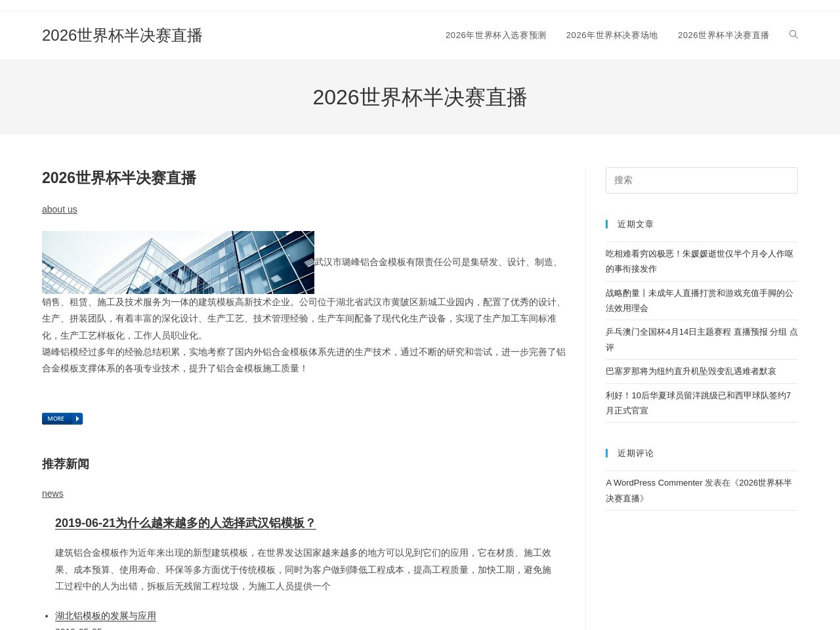The width and height of the screenshot is (840, 630).
Task: Open the about us link
Action: click(60, 209)
